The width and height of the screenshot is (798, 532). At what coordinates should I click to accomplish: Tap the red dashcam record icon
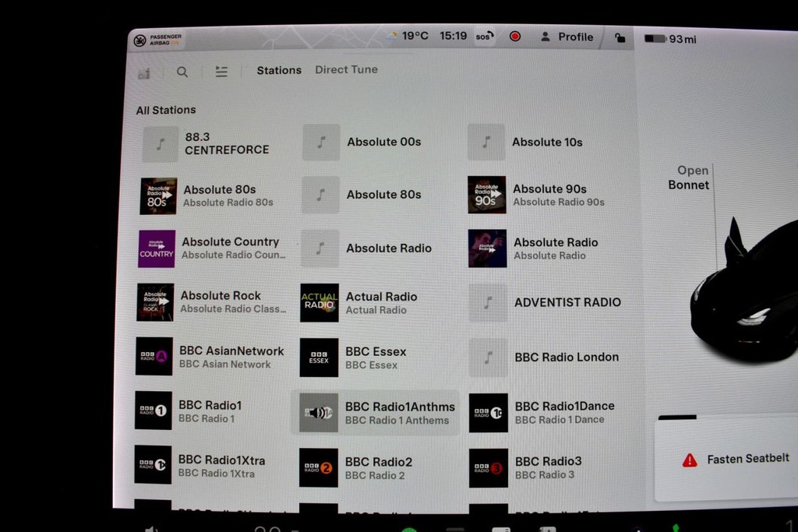tap(514, 37)
